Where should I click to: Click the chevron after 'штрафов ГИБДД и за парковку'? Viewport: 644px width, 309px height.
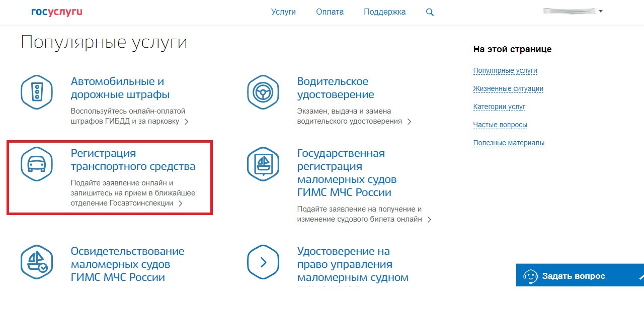point(186,122)
